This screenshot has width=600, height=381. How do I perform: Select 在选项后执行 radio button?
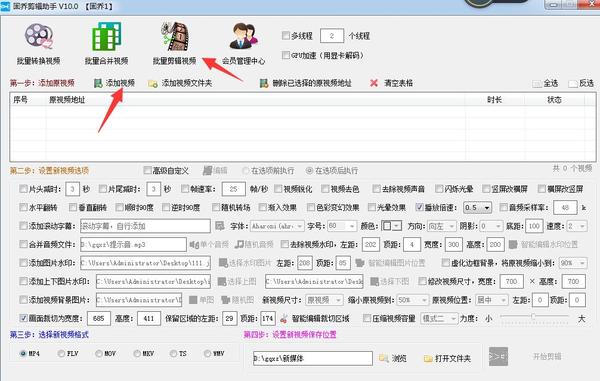(309, 171)
